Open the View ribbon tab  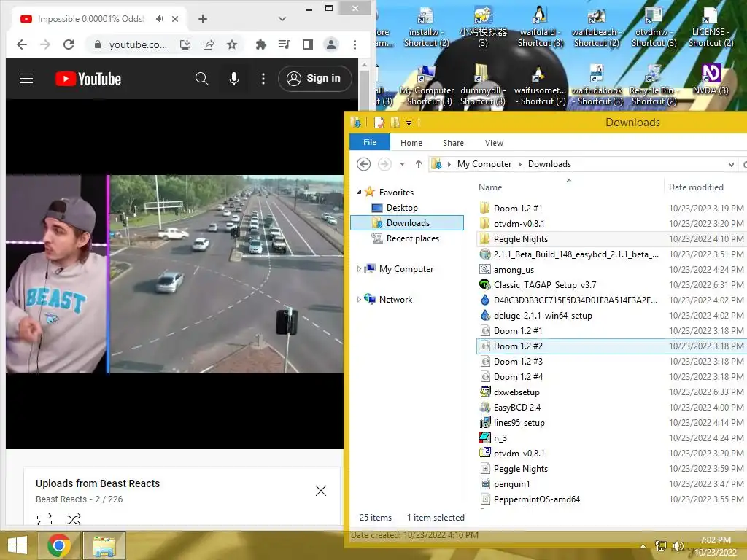494,143
